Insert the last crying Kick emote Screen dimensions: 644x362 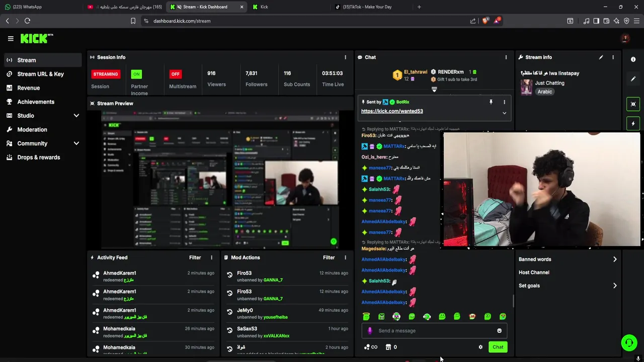coord(503,316)
